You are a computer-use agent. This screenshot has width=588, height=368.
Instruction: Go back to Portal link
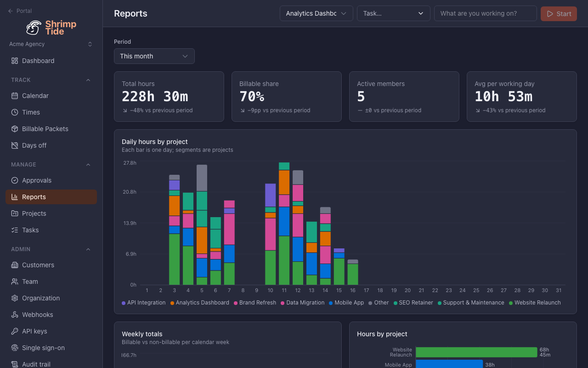20,11
